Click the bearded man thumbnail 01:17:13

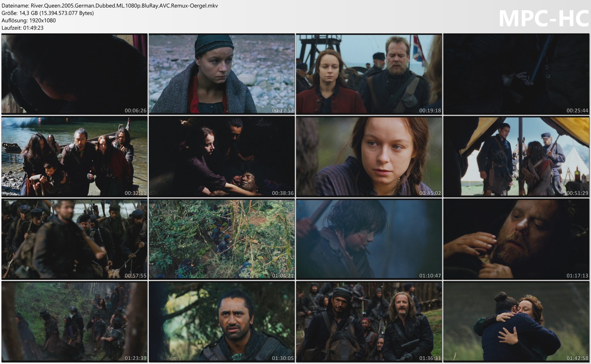(516, 239)
